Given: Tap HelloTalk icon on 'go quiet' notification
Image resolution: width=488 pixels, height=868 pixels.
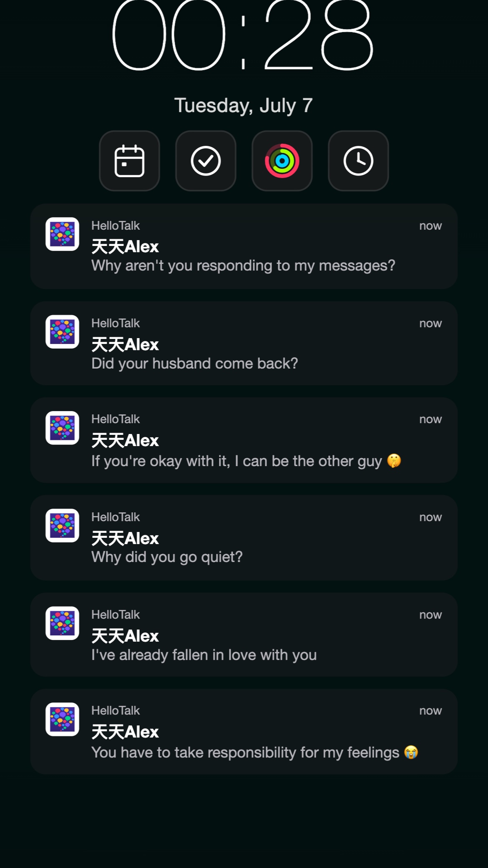Looking at the screenshot, I should tap(62, 525).
